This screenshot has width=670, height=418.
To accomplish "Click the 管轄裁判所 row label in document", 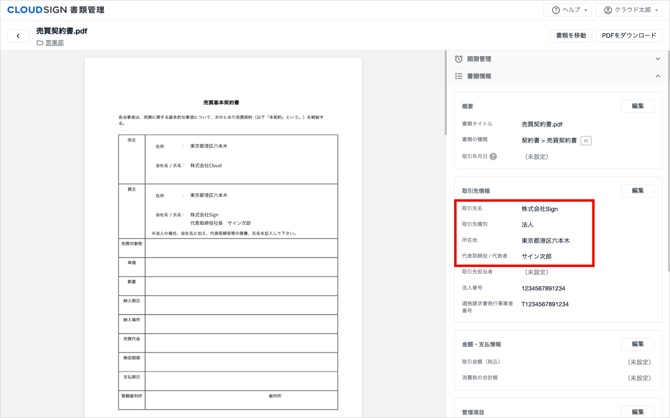I will [132, 396].
